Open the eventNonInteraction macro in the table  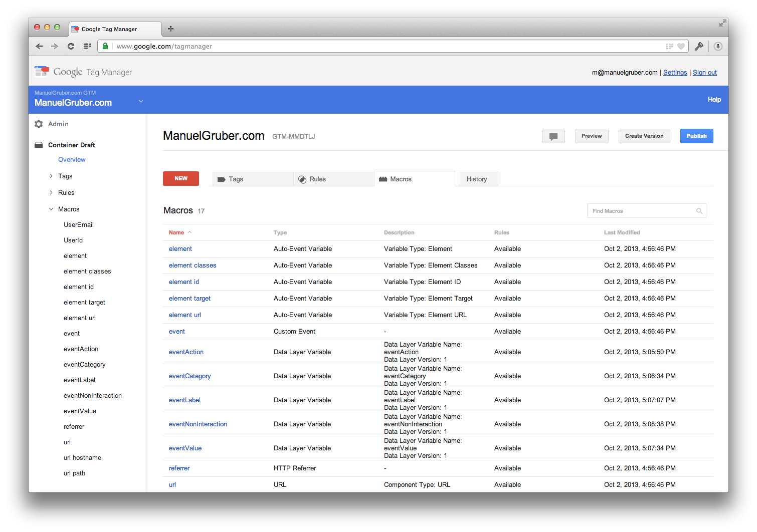pos(198,424)
